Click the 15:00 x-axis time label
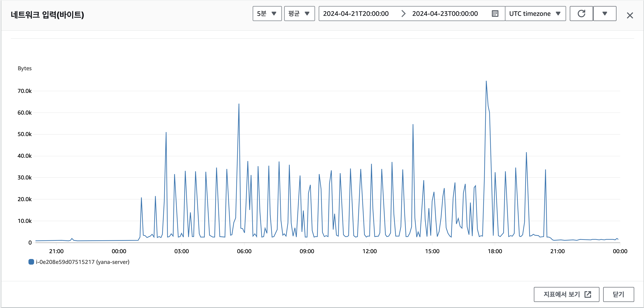 (432, 251)
